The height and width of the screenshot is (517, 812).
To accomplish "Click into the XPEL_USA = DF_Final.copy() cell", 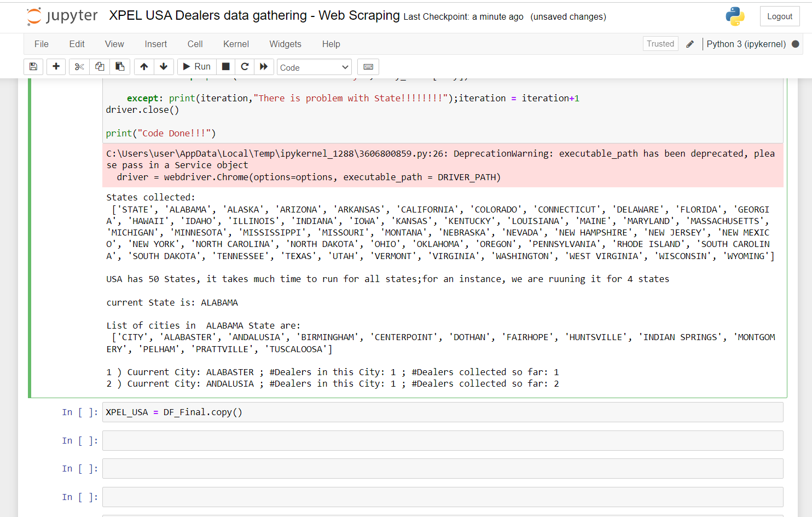I will 443,412.
